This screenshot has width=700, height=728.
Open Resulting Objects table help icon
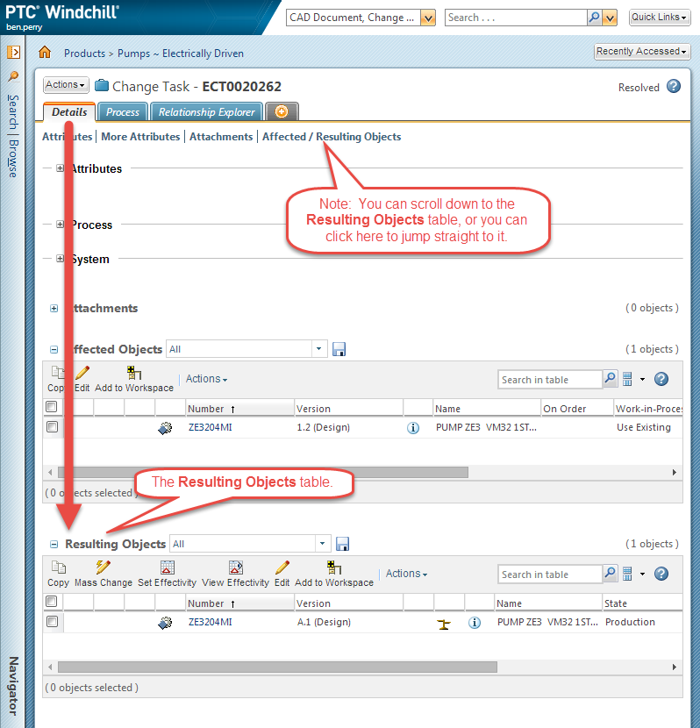click(x=661, y=574)
